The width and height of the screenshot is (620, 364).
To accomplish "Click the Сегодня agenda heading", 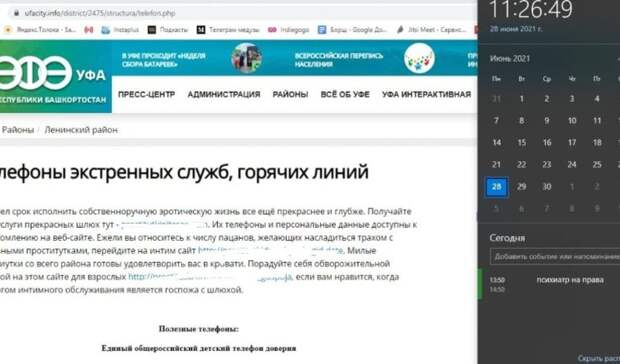I will click(x=507, y=238).
